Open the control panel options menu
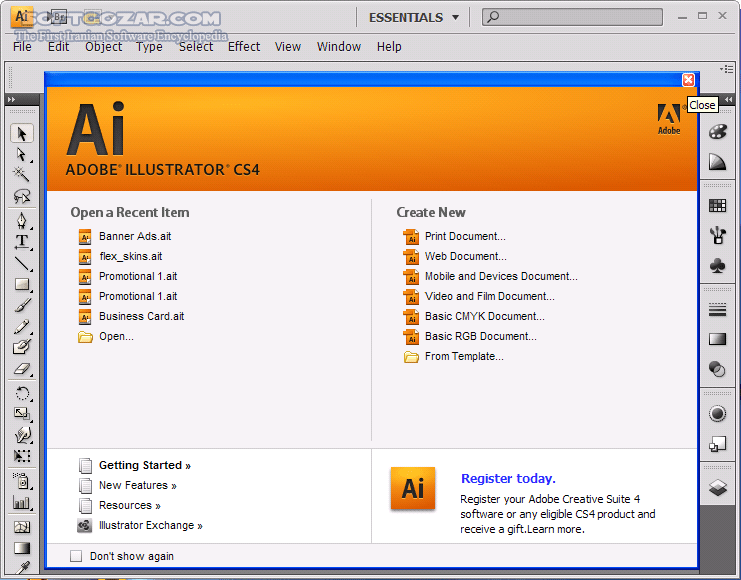The image size is (741, 580). [x=727, y=69]
